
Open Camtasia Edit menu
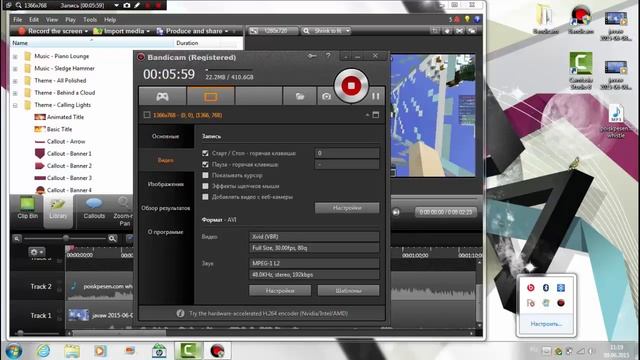(34, 20)
